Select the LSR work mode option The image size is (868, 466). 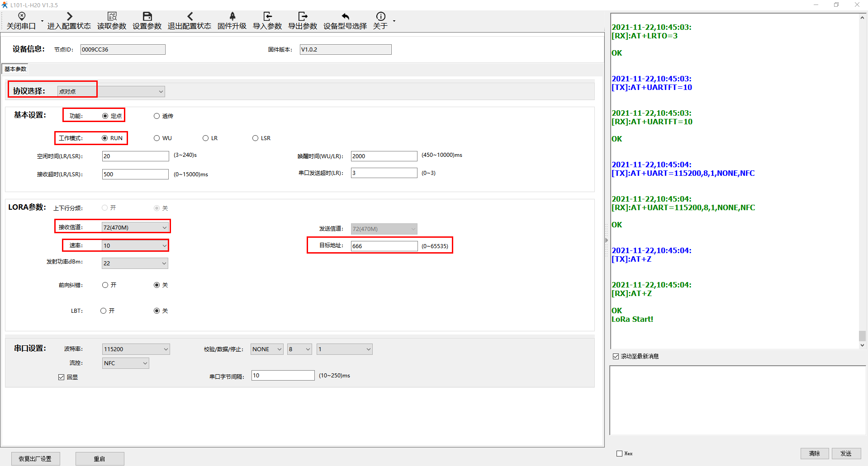[x=256, y=138]
